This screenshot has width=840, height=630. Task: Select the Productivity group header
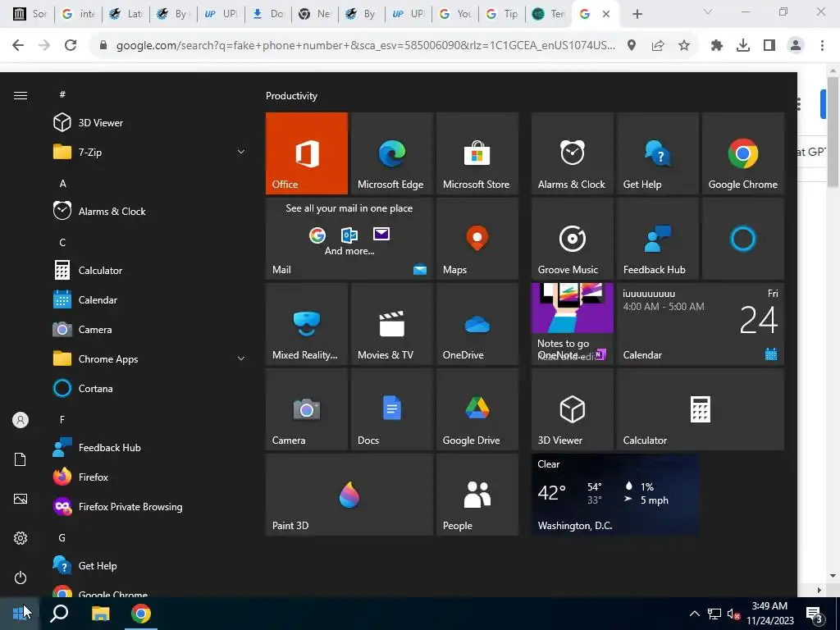291,96
